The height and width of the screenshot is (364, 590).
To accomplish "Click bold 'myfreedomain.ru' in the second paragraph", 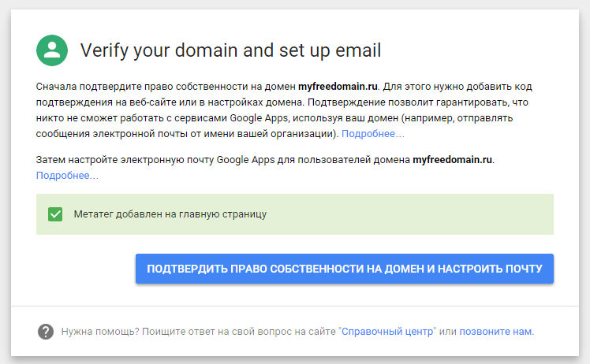I will [453, 159].
